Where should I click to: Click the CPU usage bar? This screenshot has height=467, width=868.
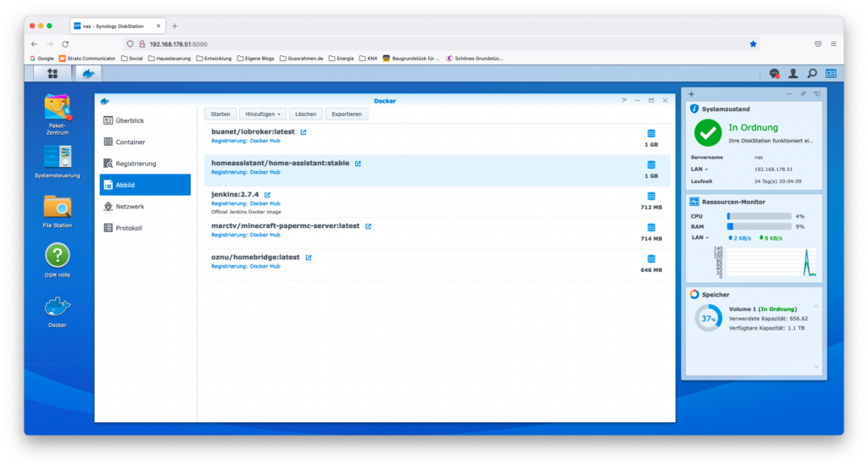759,216
